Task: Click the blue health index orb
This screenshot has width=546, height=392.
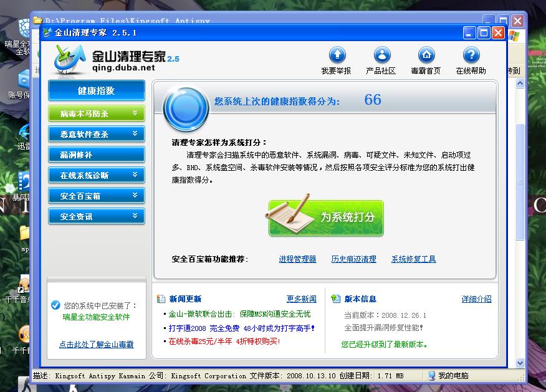Action: (186, 108)
